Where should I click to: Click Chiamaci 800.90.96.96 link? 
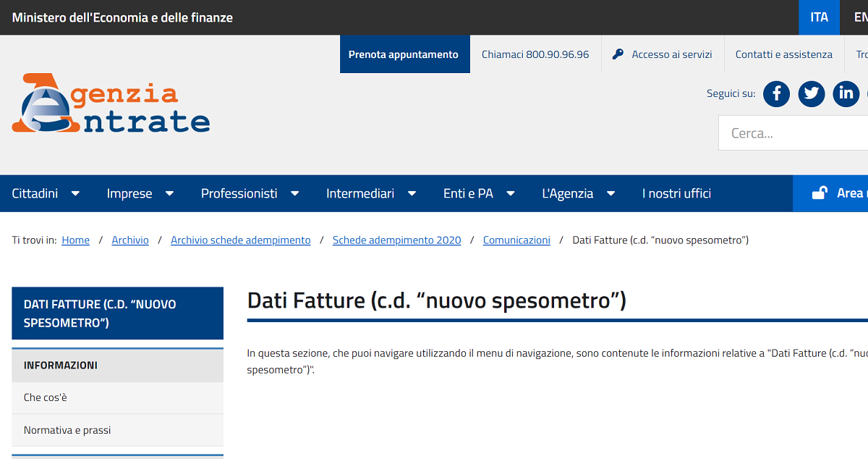coord(535,54)
